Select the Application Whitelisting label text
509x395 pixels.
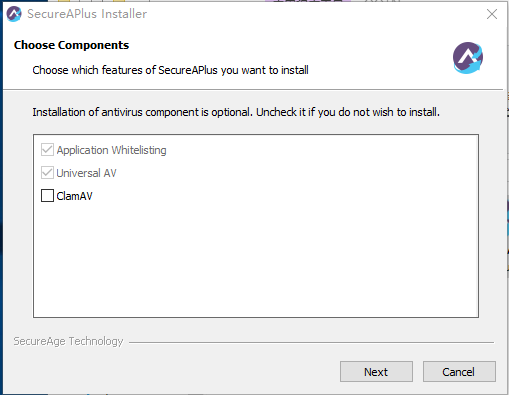111,150
